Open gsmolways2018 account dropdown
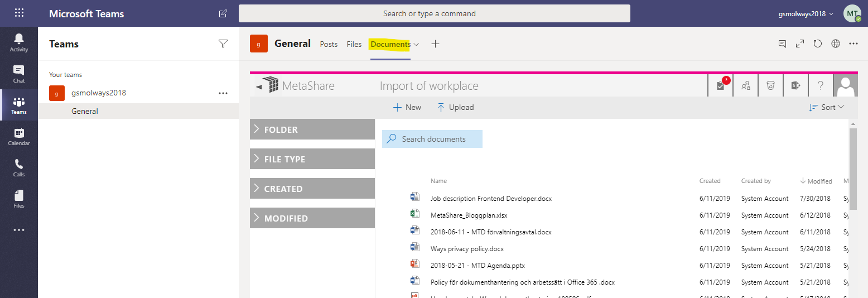 pos(806,13)
